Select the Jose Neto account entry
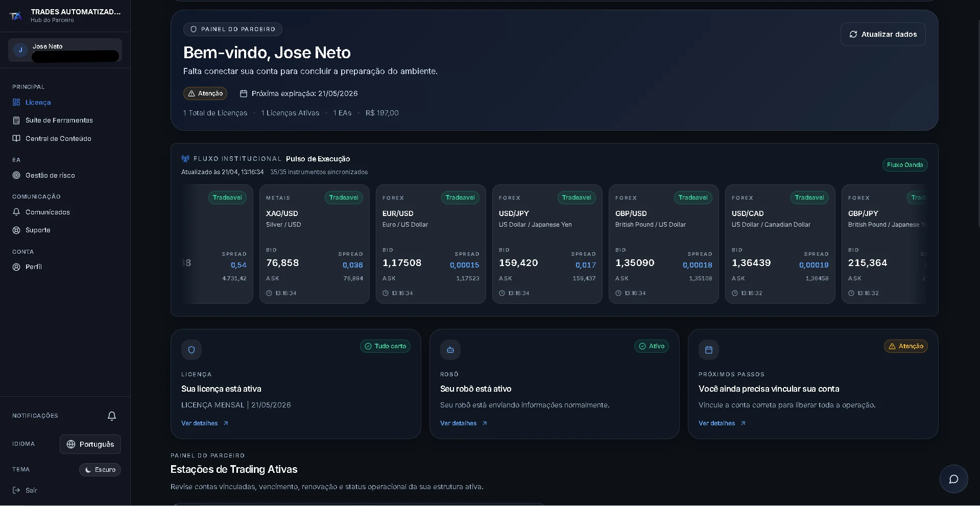 point(64,50)
